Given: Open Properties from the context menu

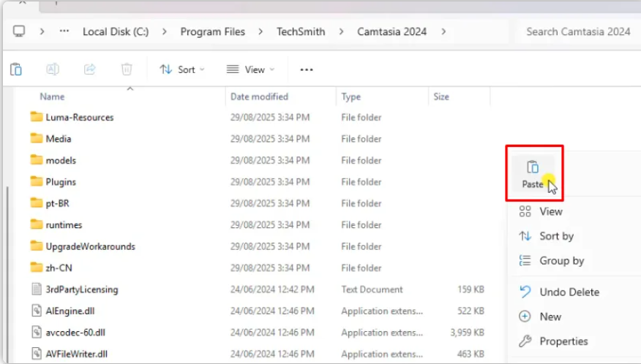Looking at the screenshot, I should coord(563,341).
